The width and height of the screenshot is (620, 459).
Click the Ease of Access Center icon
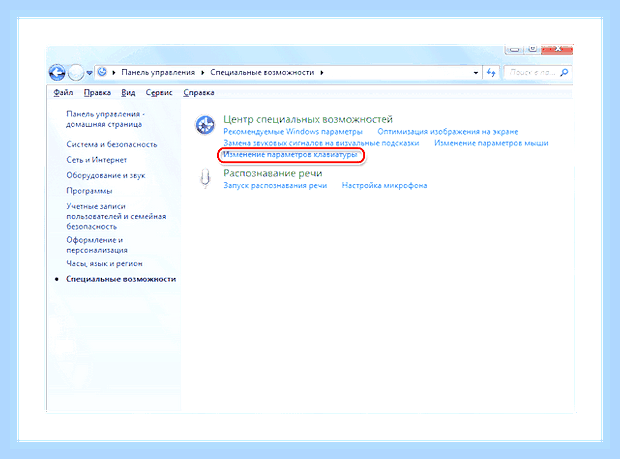click(205, 125)
